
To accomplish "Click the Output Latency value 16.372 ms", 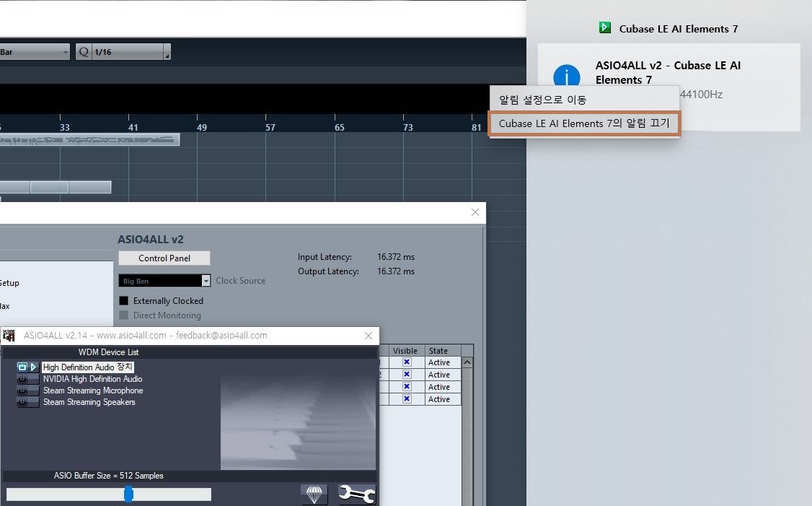I will 396,271.
